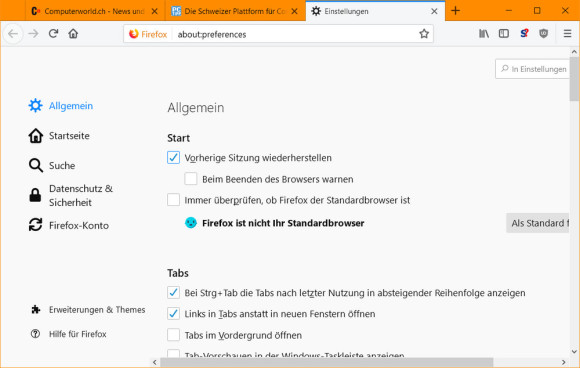This screenshot has width=580, height=368.
Task: Click the house icon beside Startseite
Action: [36, 136]
